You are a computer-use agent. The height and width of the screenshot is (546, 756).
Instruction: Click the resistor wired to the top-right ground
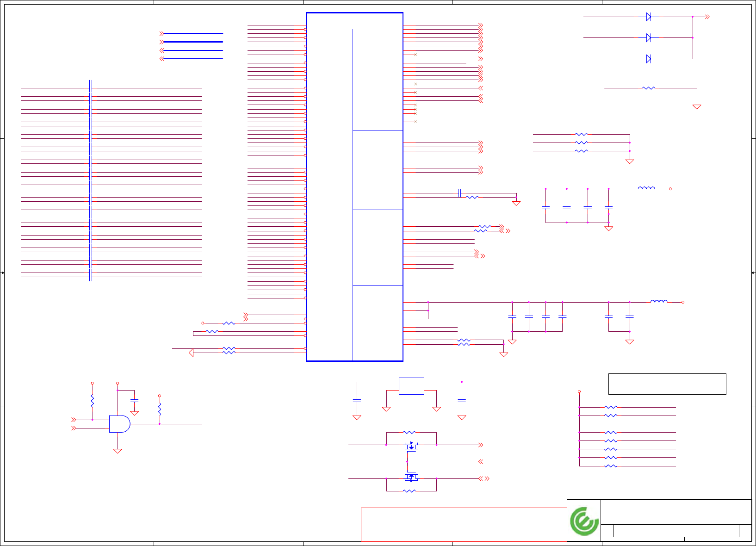click(x=649, y=88)
